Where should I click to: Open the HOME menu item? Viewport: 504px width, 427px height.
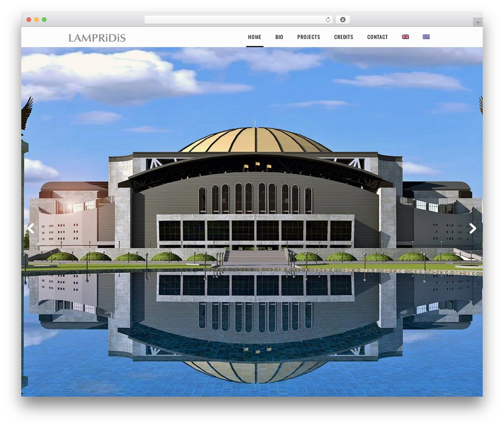click(255, 37)
